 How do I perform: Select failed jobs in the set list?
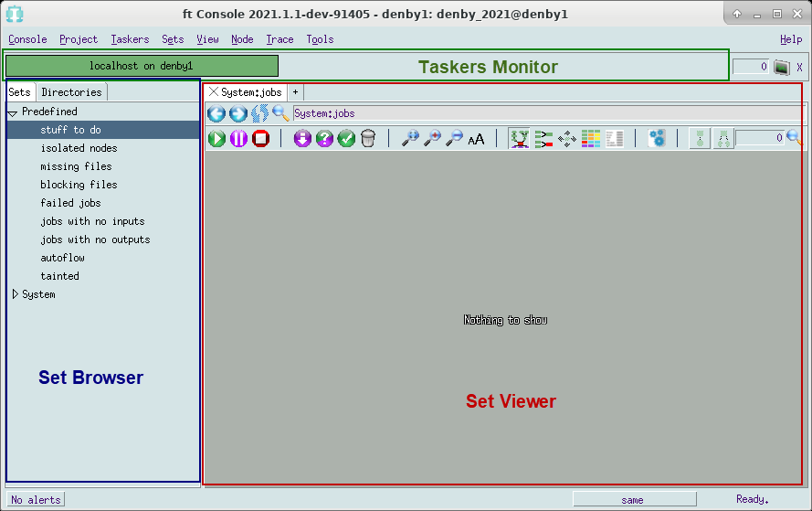click(x=70, y=203)
